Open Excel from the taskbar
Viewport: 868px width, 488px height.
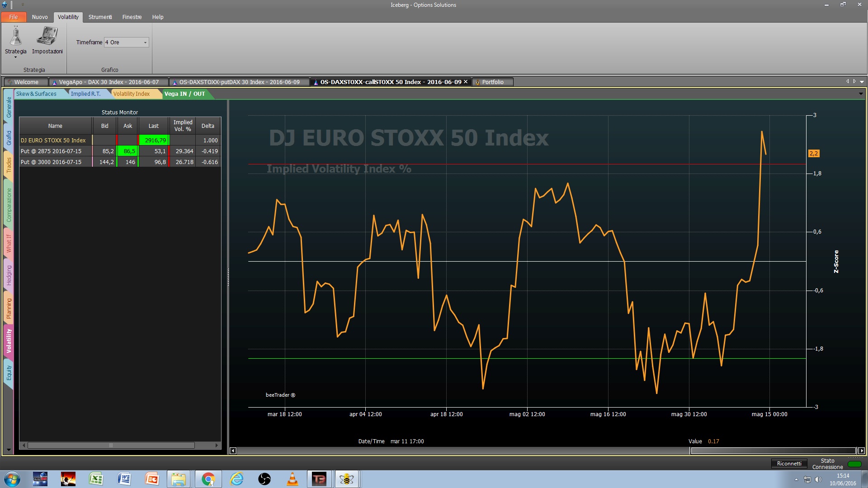click(x=96, y=479)
